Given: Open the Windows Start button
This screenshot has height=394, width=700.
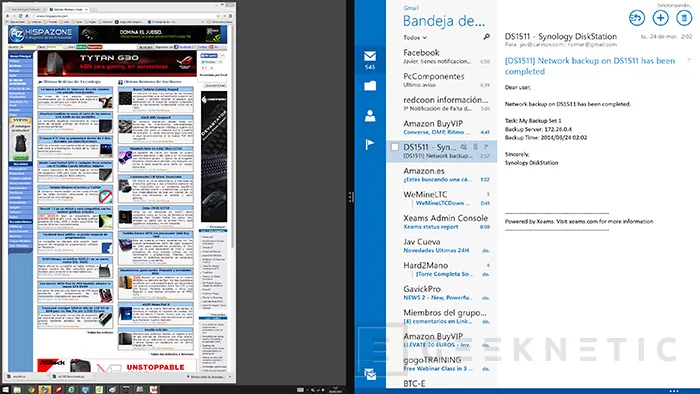Looking at the screenshot, I should (5, 390).
